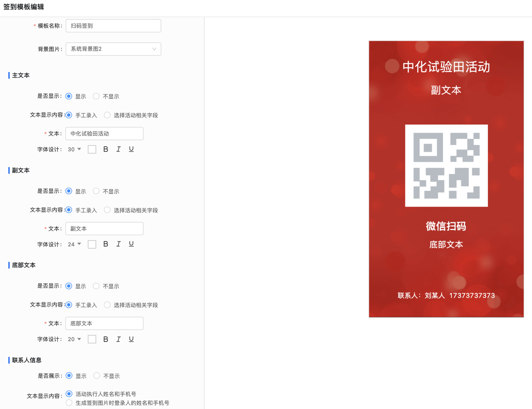Click preview text 微信扫码
This screenshot has height=409, width=532.
tap(446, 226)
